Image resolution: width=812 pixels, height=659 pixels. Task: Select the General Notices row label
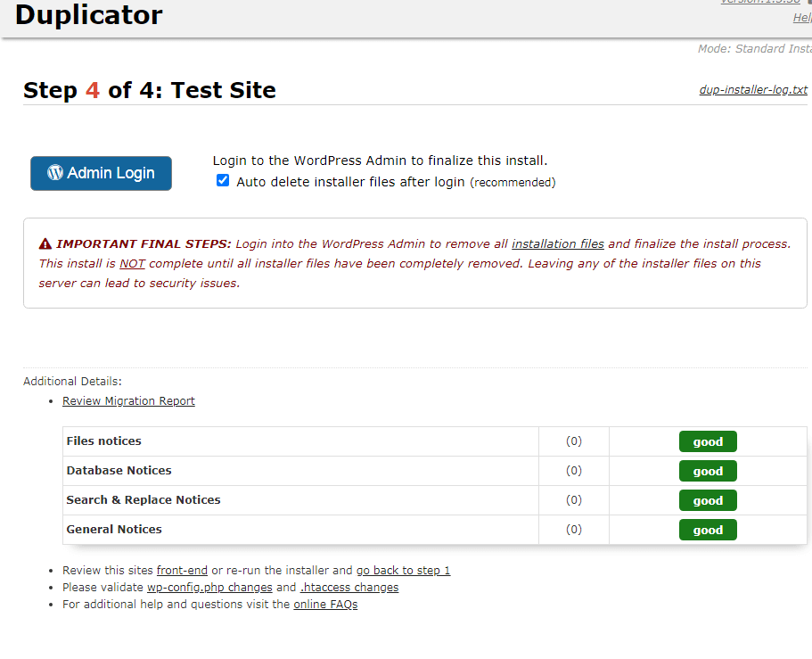click(114, 530)
